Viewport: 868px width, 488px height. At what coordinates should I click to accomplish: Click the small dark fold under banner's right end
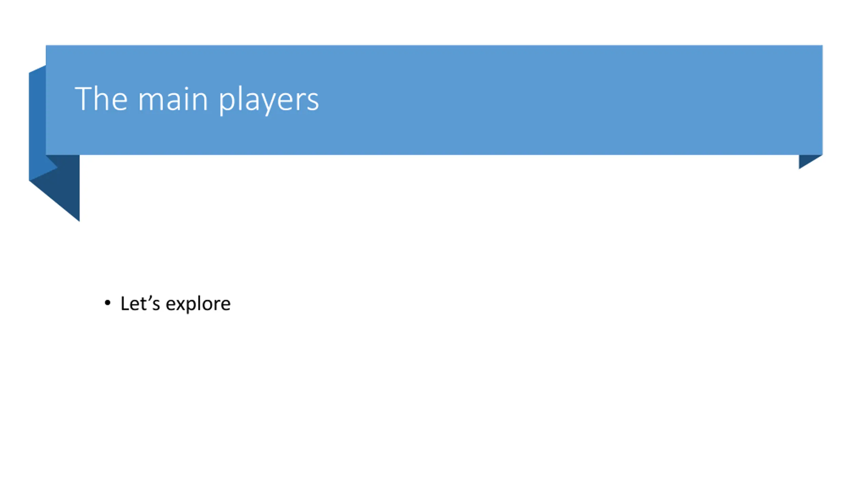[x=808, y=160]
